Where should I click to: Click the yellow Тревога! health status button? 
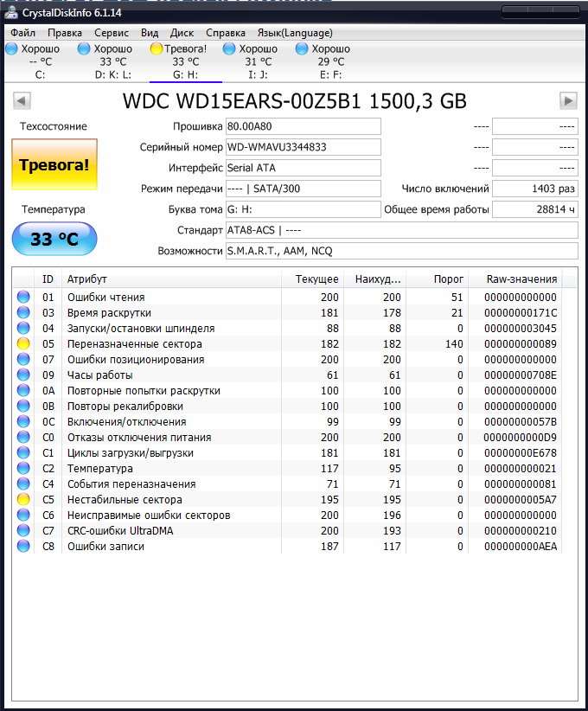click(54, 164)
